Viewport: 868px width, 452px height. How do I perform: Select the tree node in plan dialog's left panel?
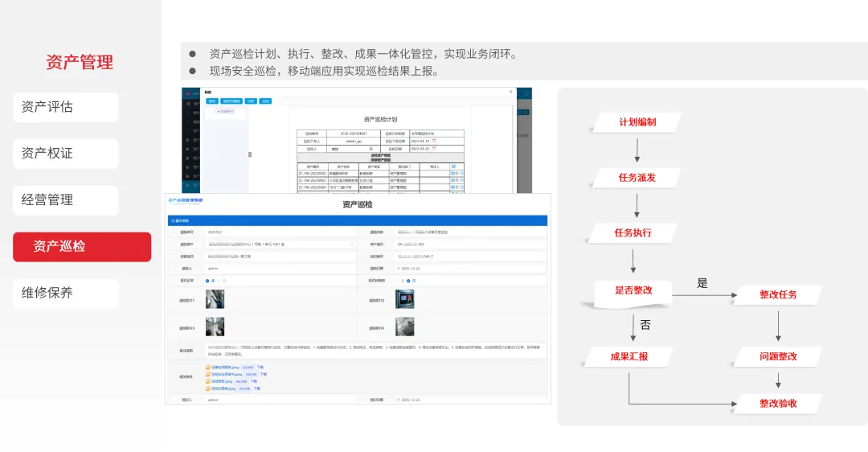[225, 111]
